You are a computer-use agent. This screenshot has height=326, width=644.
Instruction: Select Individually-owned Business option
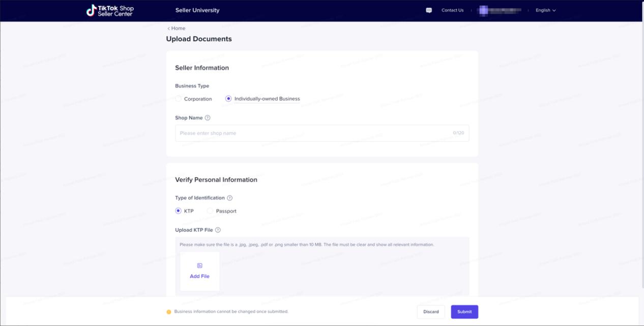point(228,99)
